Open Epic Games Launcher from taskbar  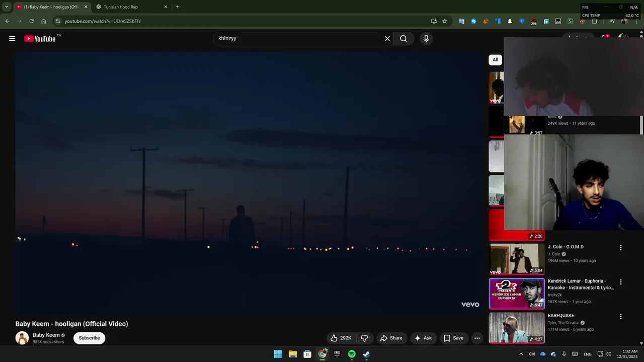point(337,354)
